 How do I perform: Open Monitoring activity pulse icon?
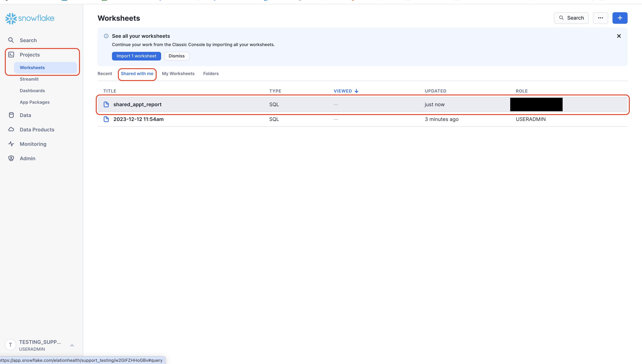(x=11, y=144)
